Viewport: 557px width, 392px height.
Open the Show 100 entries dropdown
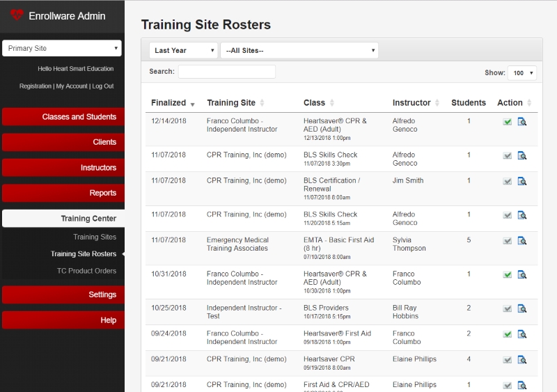click(x=521, y=73)
